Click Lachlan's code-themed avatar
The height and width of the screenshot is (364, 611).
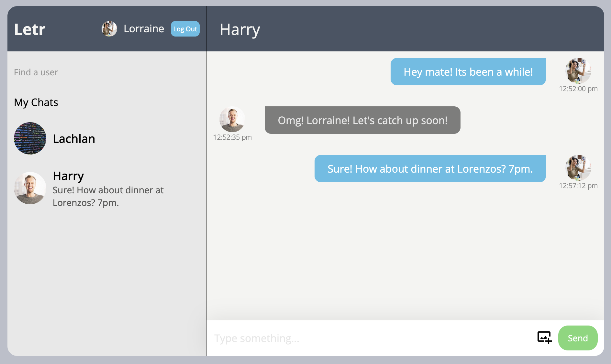pyautogui.click(x=30, y=138)
